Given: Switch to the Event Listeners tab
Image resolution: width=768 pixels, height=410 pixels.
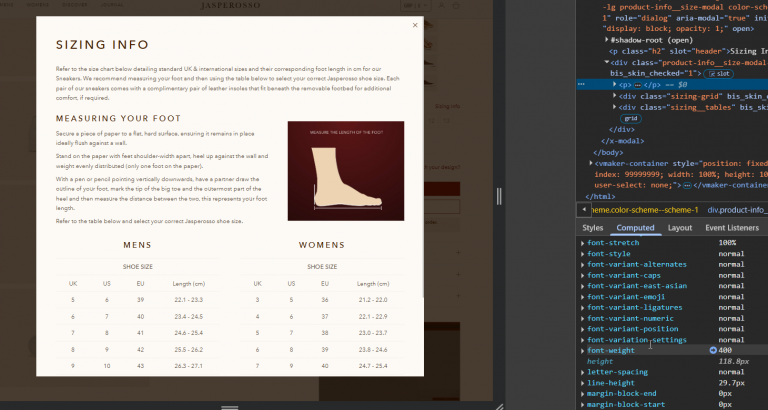Looking at the screenshot, I should tap(732, 228).
